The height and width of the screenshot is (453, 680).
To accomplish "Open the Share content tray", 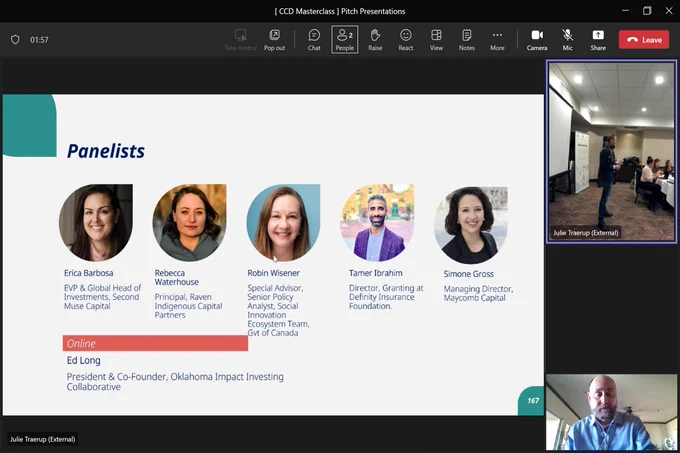I will coord(598,39).
